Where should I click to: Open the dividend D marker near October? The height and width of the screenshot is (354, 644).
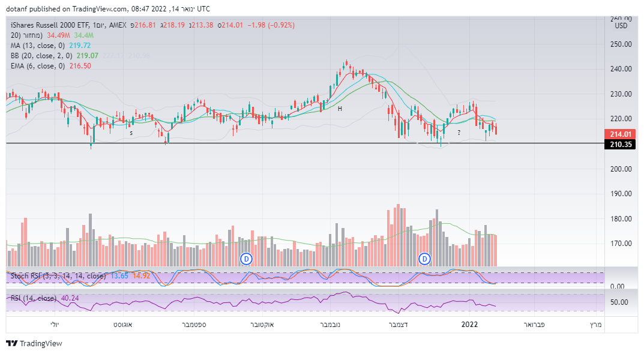(x=246, y=259)
